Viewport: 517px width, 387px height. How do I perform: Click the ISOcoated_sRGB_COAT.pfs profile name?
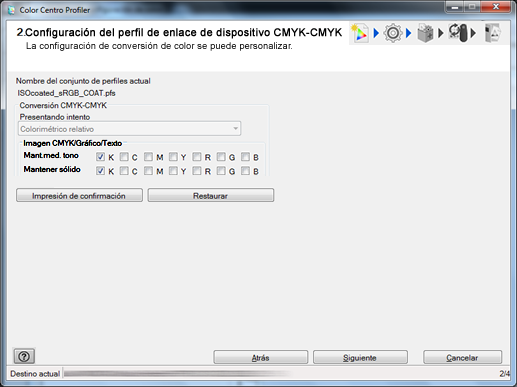click(x=66, y=93)
